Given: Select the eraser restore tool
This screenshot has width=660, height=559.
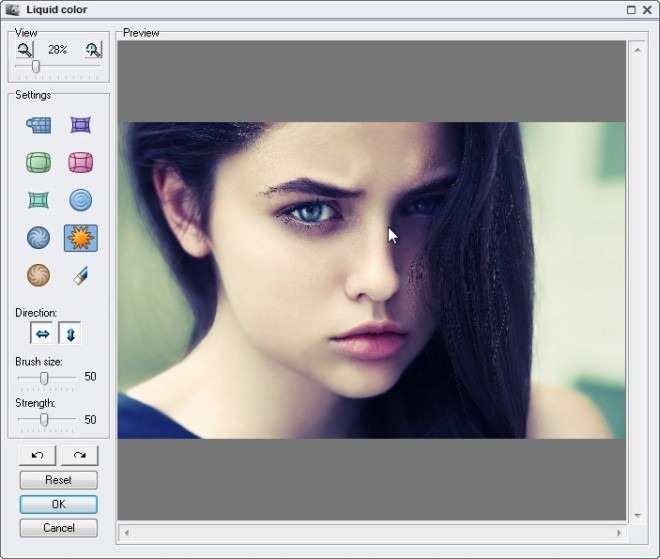Looking at the screenshot, I should coord(80,275).
